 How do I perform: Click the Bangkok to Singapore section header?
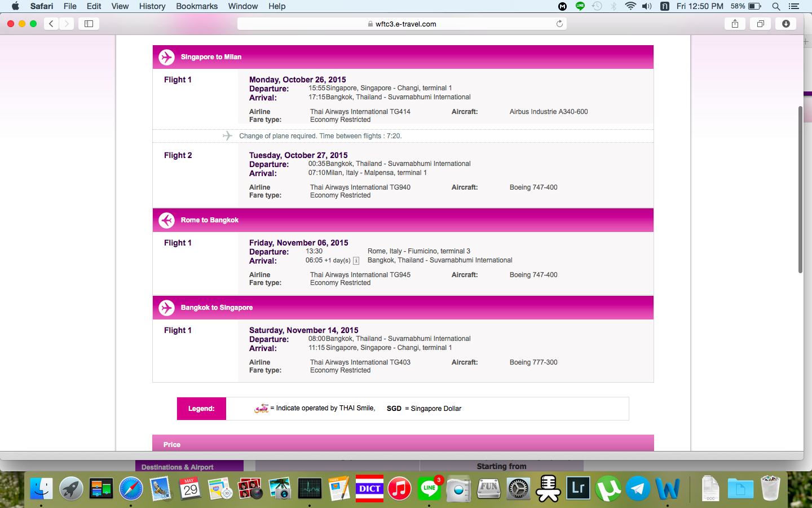tap(403, 308)
